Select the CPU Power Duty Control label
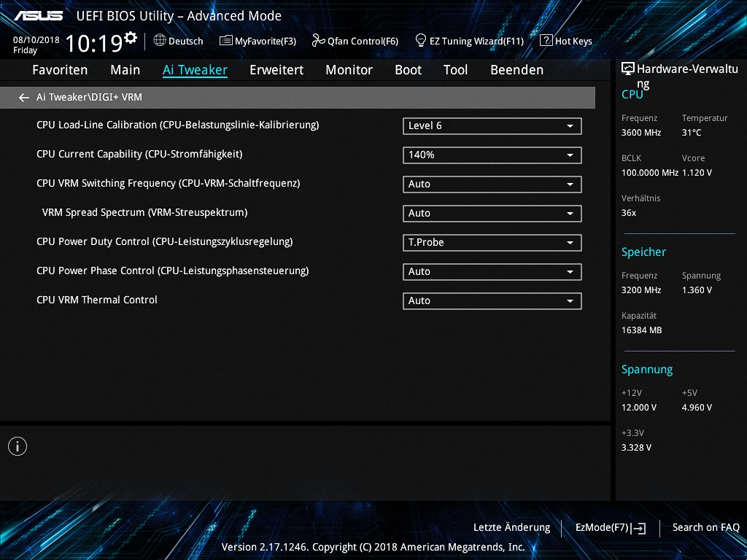Image resolution: width=747 pixels, height=560 pixels. pyautogui.click(x=164, y=242)
